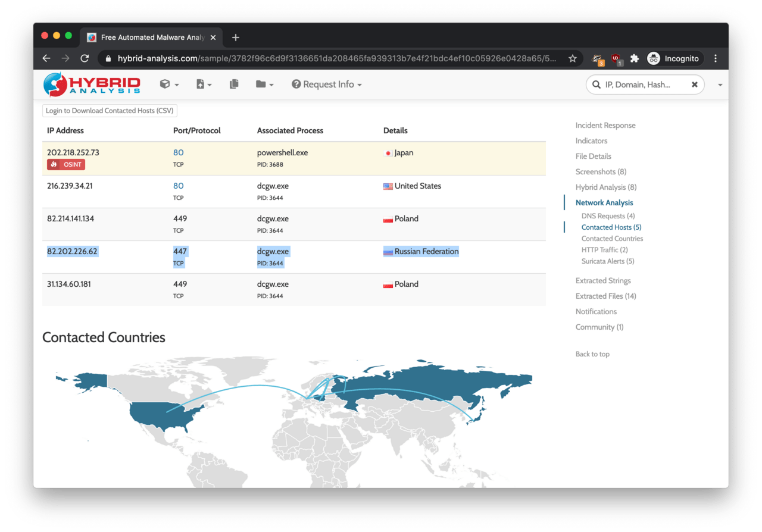
Task: Go to Screenshots (8) section
Action: (601, 172)
